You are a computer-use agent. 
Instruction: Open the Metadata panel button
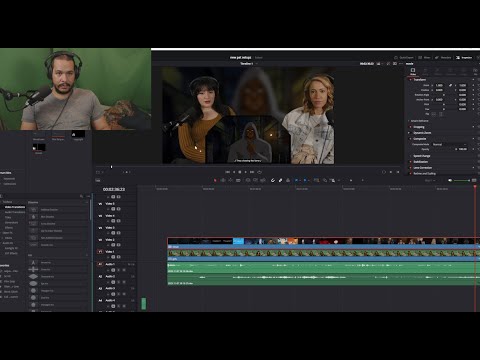tap(443, 58)
